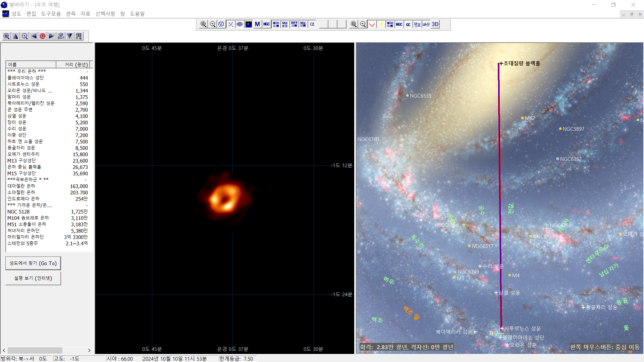Click the 설명 보기 (인터넷) button
This screenshot has height=362, width=644.
coord(33,279)
